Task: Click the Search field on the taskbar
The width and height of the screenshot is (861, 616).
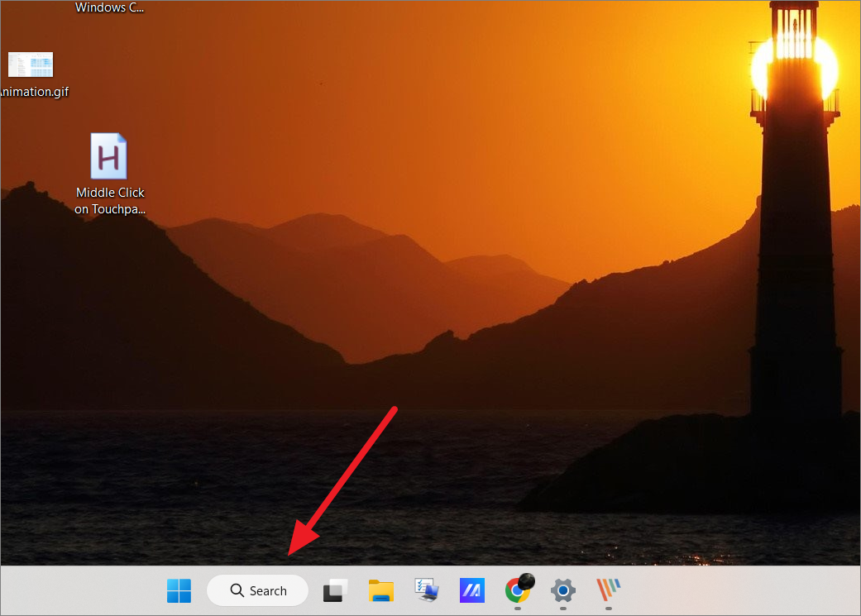Action: pyautogui.click(x=257, y=590)
